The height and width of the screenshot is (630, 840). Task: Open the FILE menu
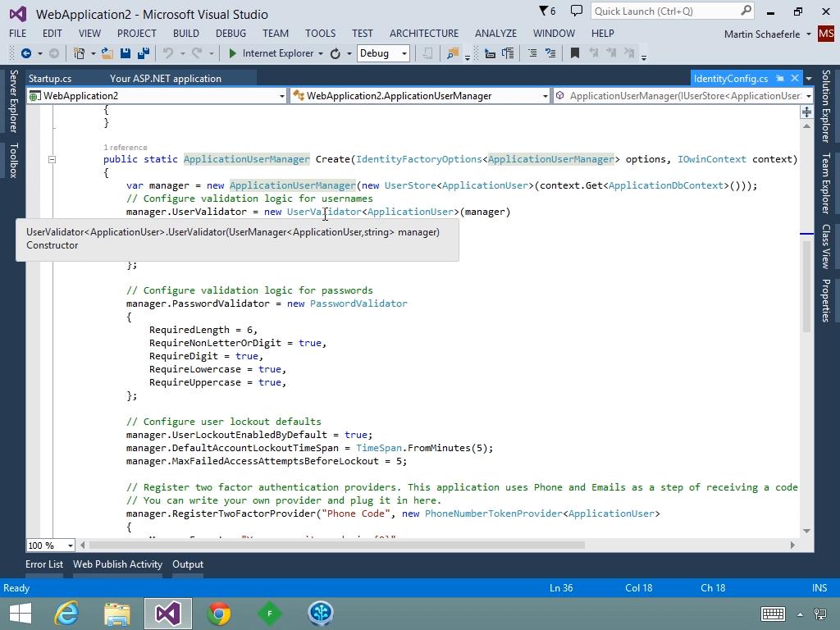tap(18, 33)
